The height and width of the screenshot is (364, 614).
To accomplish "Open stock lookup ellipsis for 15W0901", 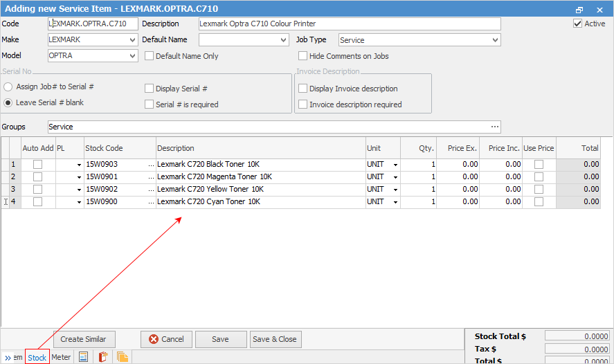I will point(151,177).
